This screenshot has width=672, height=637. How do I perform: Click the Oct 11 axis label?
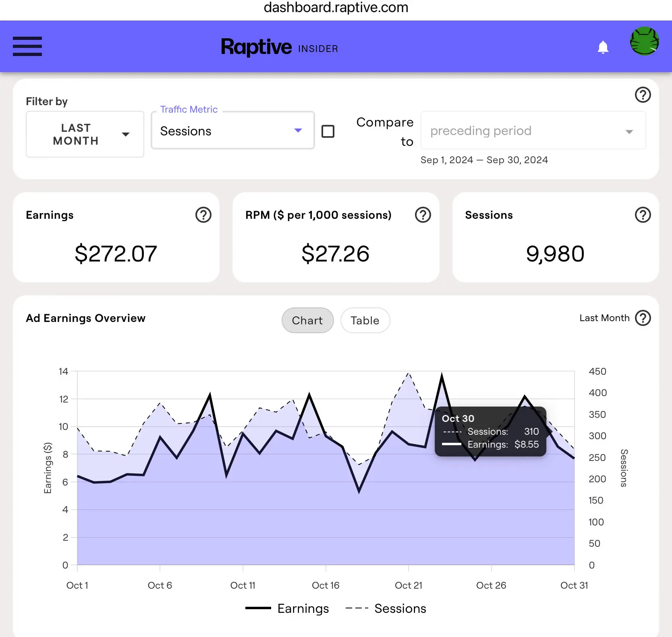click(x=243, y=585)
